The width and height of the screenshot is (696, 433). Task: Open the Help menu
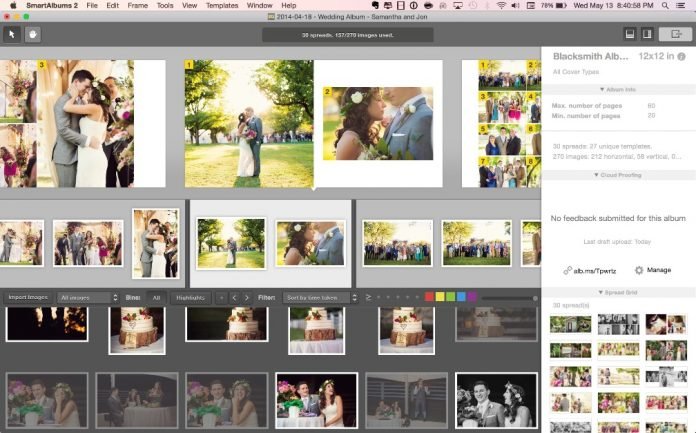click(289, 5)
